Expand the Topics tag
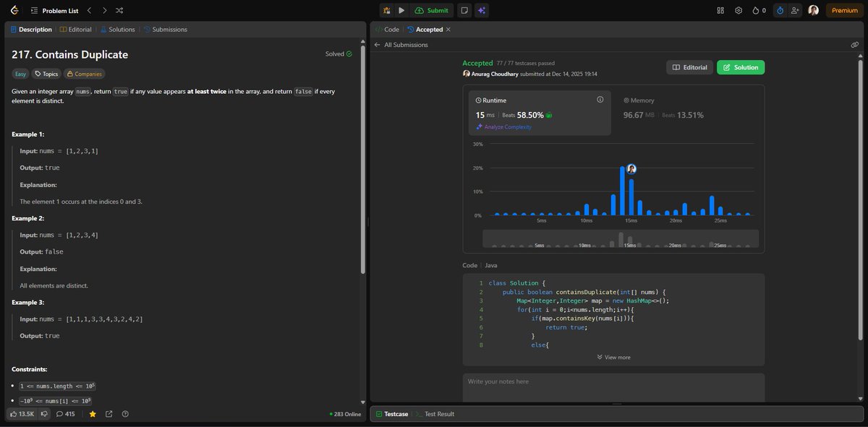This screenshot has width=868, height=427. coord(46,74)
